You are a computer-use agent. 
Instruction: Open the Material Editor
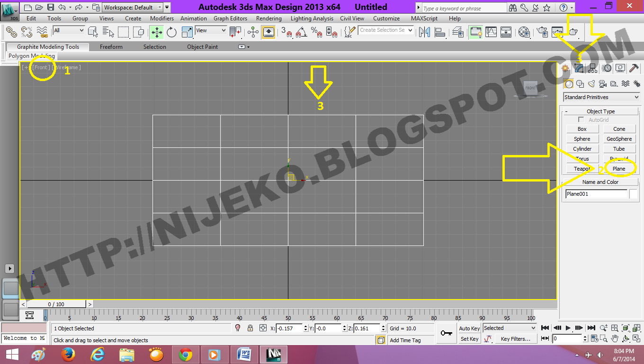click(x=524, y=32)
